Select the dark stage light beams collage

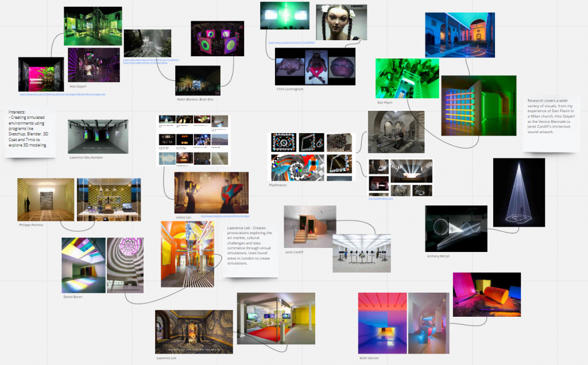tap(400, 178)
